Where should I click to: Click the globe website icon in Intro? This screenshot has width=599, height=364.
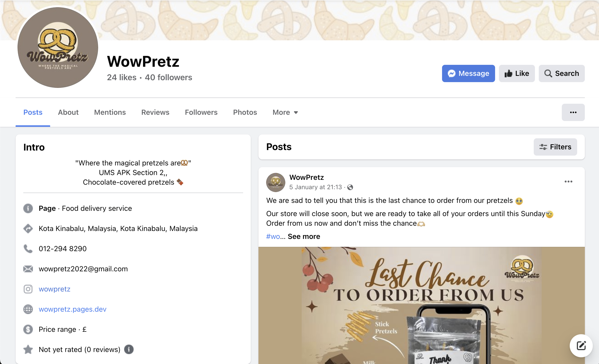pyautogui.click(x=28, y=309)
